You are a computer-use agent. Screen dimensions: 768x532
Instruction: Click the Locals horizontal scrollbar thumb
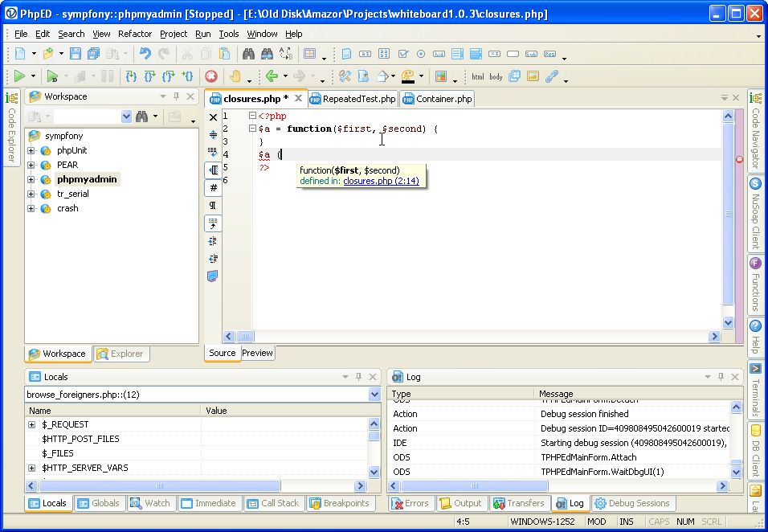tap(160, 486)
